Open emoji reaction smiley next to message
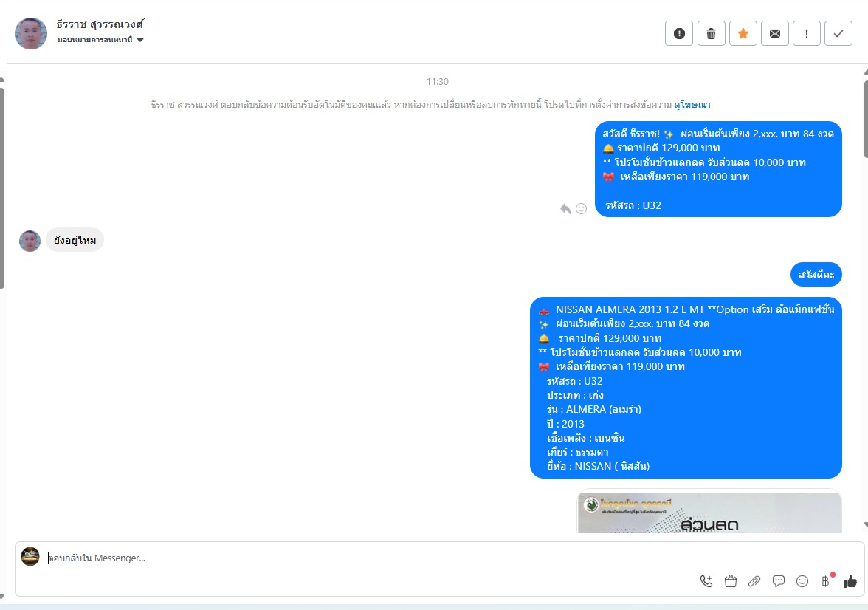This screenshot has height=610, width=868. click(582, 208)
